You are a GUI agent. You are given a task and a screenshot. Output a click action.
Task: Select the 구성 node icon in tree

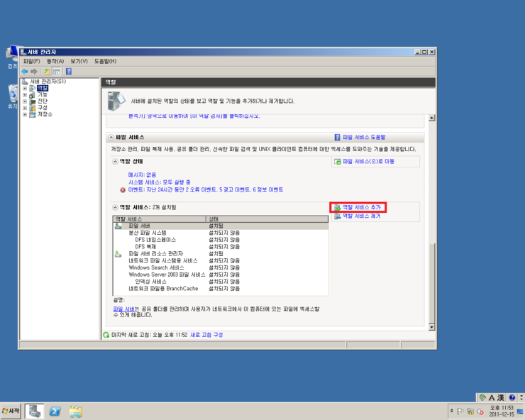pyautogui.click(x=32, y=108)
